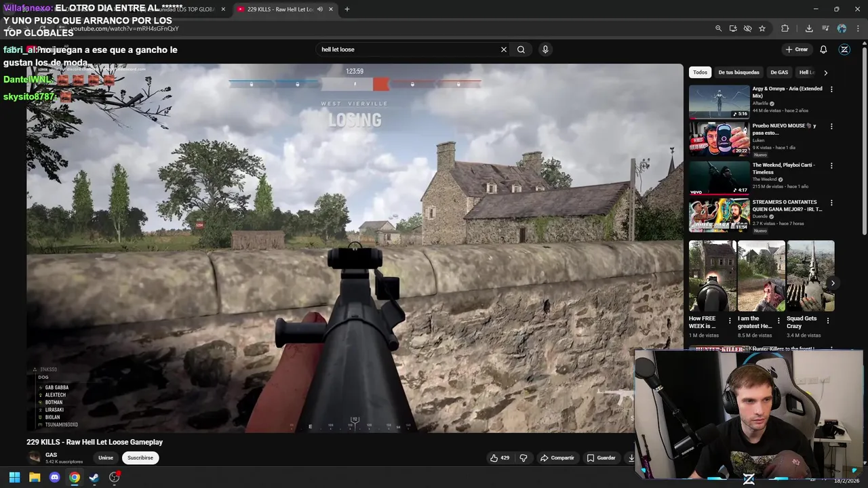This screenshot has width=868, height=488.
Task: Click the GAS channel name
Action: (x=51, y=455)
